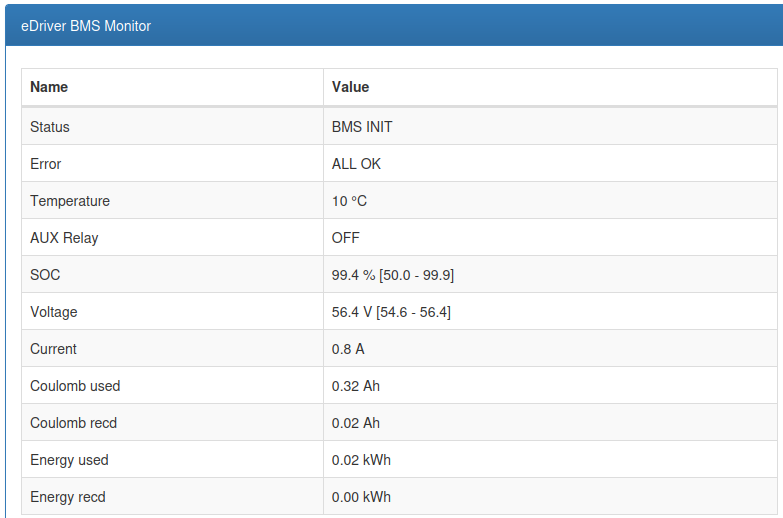Select the Energy used row label

coord(69,460)
